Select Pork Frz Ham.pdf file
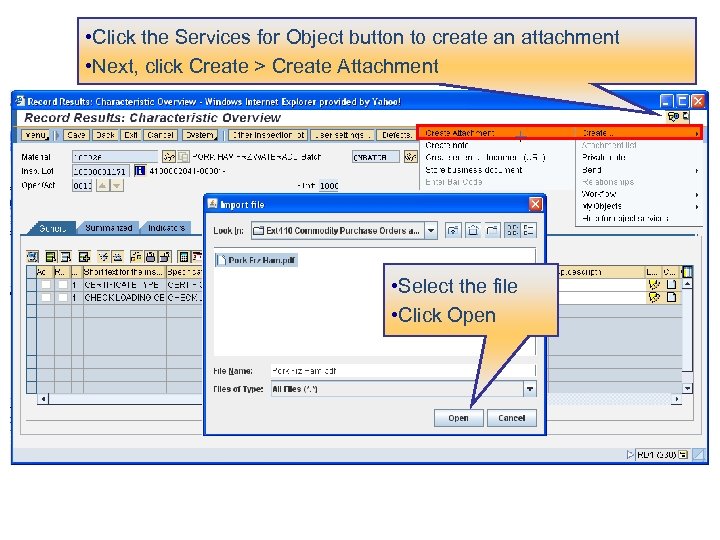Screen dimensions: 720x540 [256, 260]
